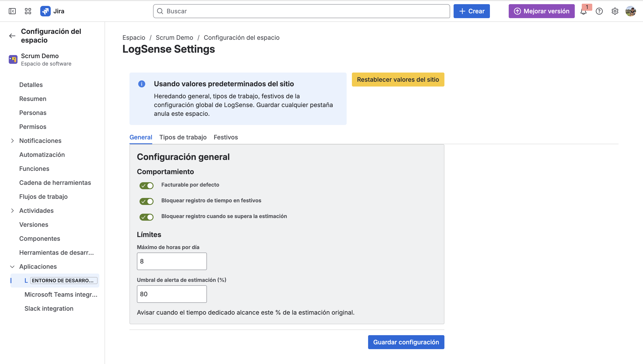
Task: Switch to the General tab
Action: (x=141, y=137)
